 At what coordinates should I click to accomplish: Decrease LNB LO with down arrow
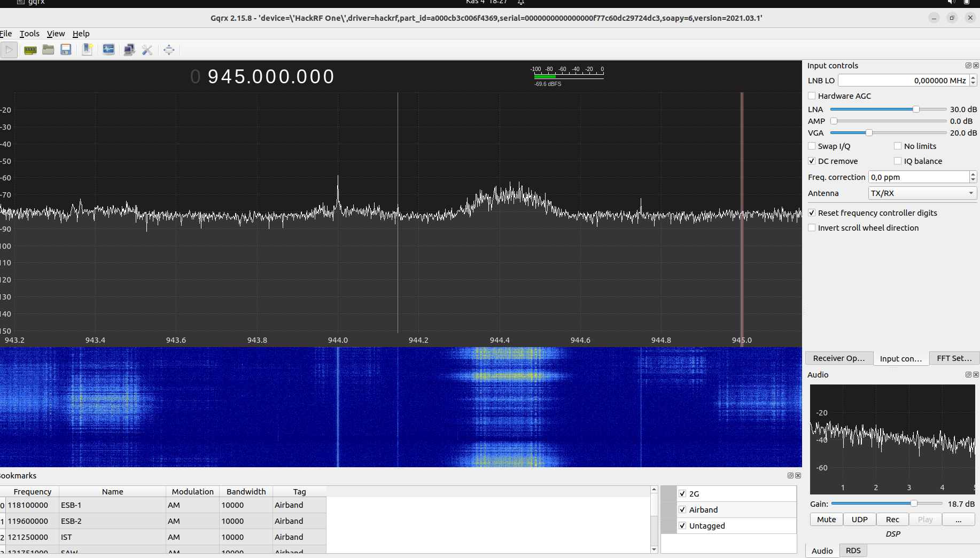973,83
